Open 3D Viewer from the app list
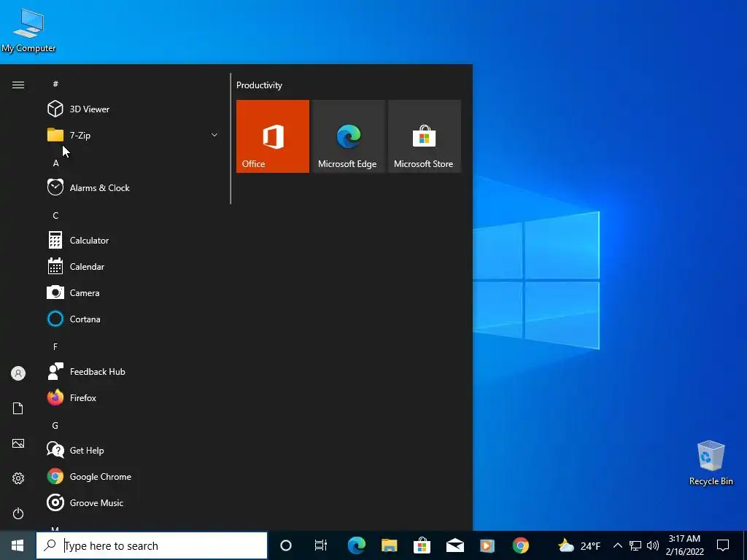This screenshot has width=747, height=560. coord(133,109)
